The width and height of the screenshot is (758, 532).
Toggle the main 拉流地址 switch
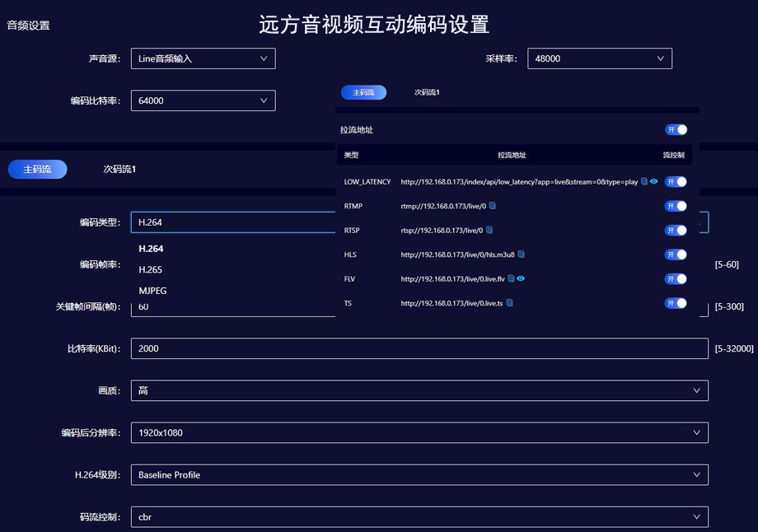(x=676, y=130)
